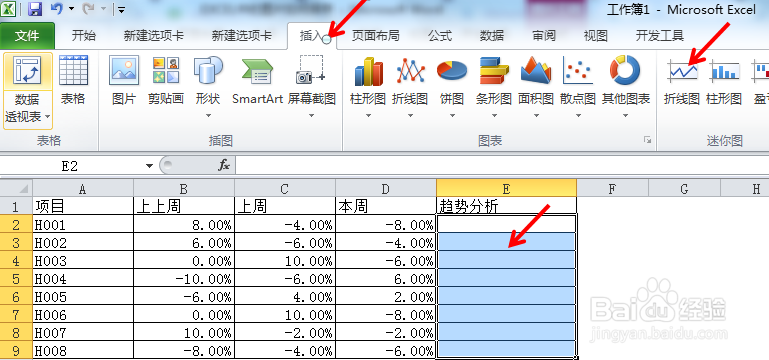Expand the Screenshot dropdown arrow
This screenshot has height=360, width=769.
point(311,116)
